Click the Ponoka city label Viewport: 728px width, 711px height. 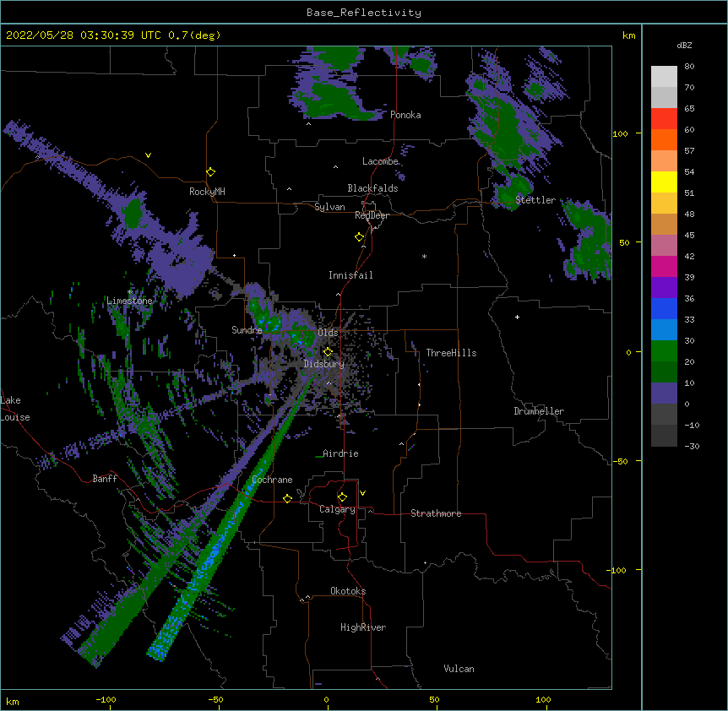pyautogui.click(x=405, y=115)
